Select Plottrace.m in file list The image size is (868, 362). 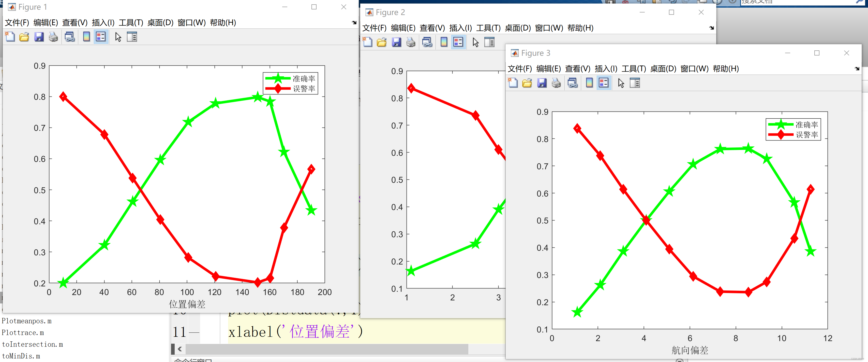[23, 333]
